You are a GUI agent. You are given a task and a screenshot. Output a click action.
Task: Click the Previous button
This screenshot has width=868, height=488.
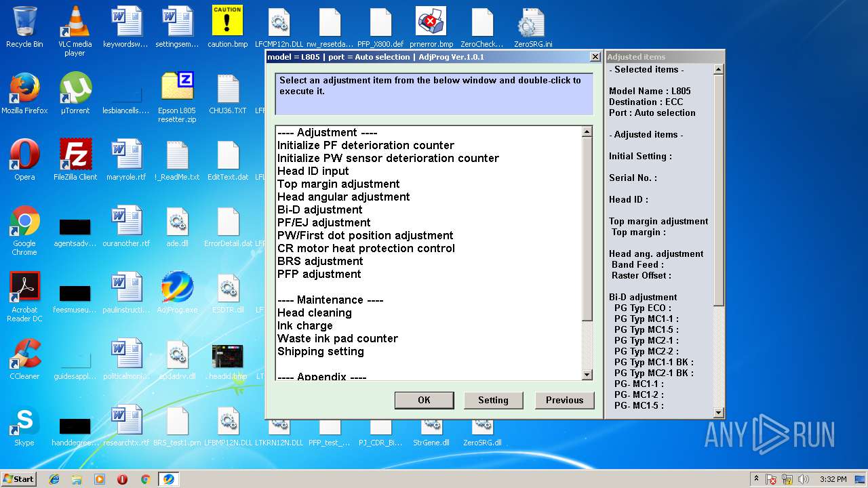tap(564, 400)
